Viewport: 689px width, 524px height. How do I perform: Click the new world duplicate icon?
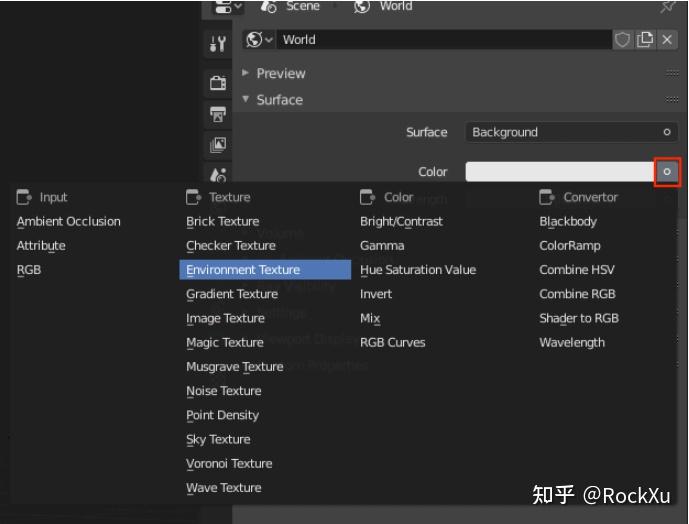point(644,40)
